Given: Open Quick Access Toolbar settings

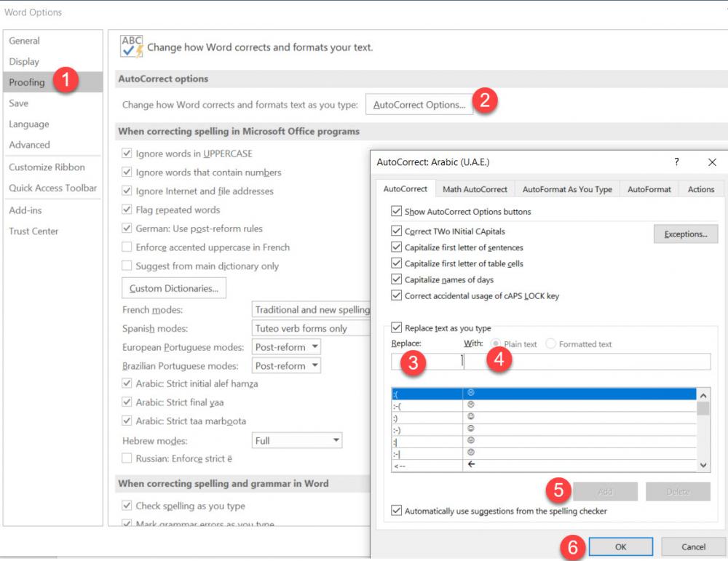Looking at the screenshot, I should coord(53,188).
